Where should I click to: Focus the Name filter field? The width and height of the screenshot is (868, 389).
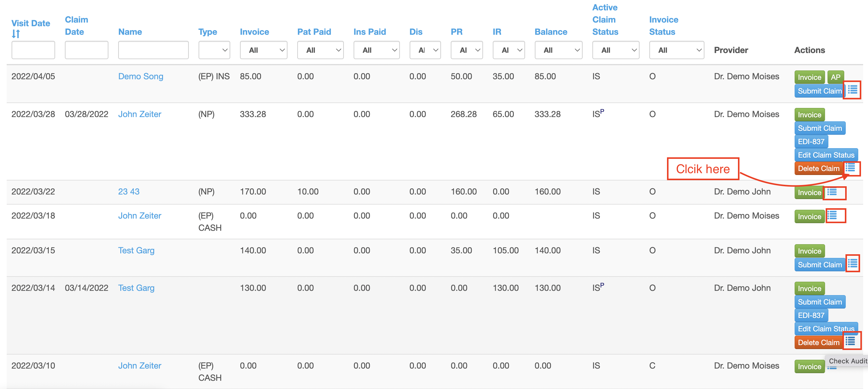pyautogui.click(x=153, y=50)
